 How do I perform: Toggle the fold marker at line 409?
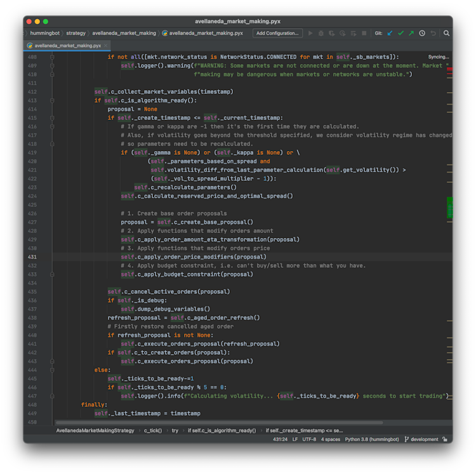(52, 66)
